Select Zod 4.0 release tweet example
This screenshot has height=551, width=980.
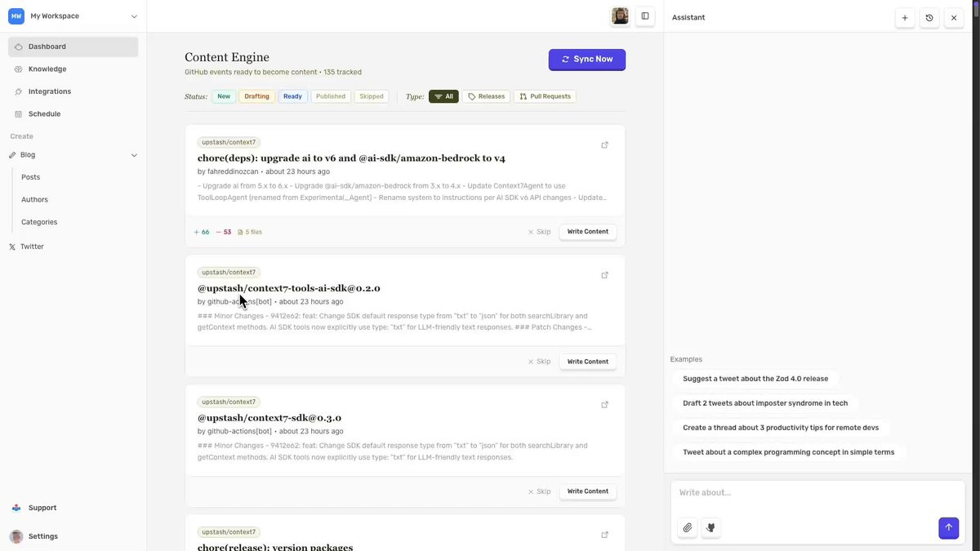pyautogui.click(x=755, y=379)
